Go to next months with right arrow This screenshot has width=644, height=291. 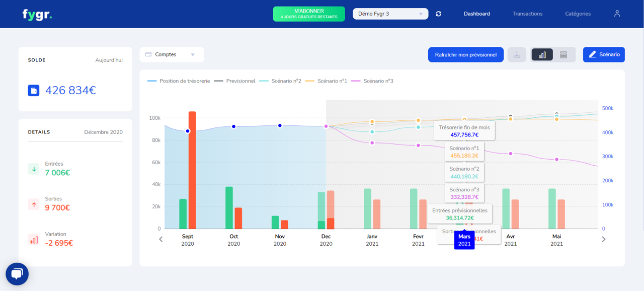coord(604,239)
